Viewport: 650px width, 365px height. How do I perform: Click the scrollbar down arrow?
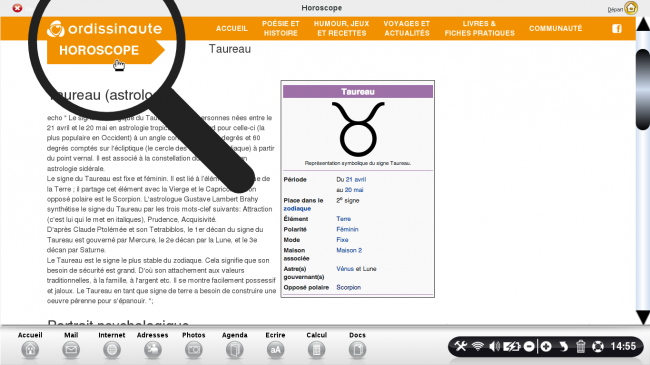[x=643, y=317]
